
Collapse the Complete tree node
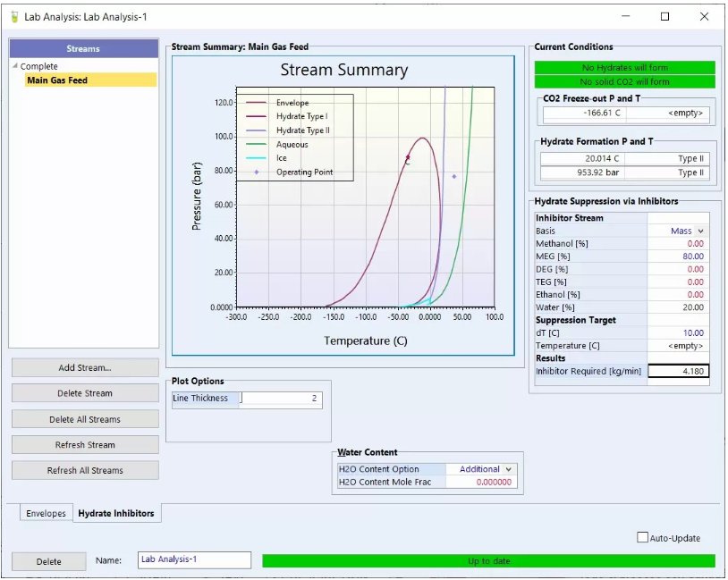[14, 67]
